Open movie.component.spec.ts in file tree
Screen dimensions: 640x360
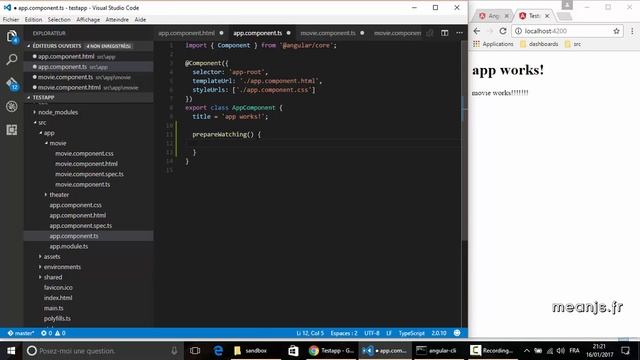point(89,174)
